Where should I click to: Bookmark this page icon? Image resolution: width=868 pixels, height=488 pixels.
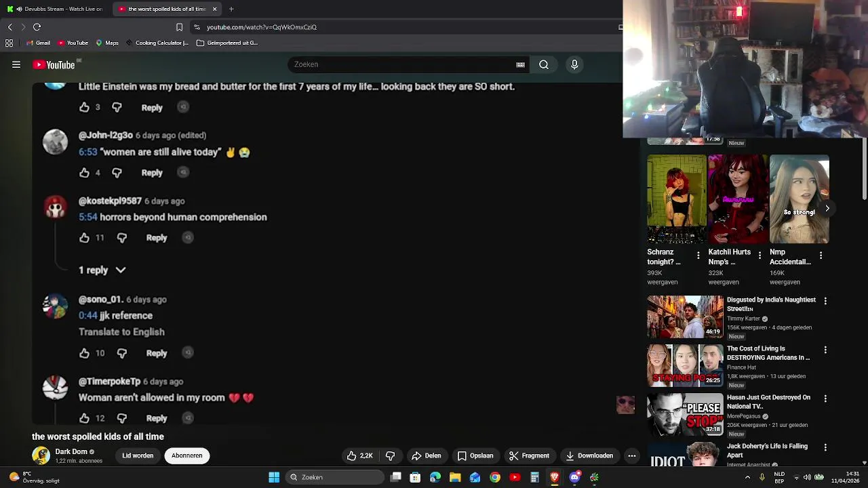tap(179, 27)
